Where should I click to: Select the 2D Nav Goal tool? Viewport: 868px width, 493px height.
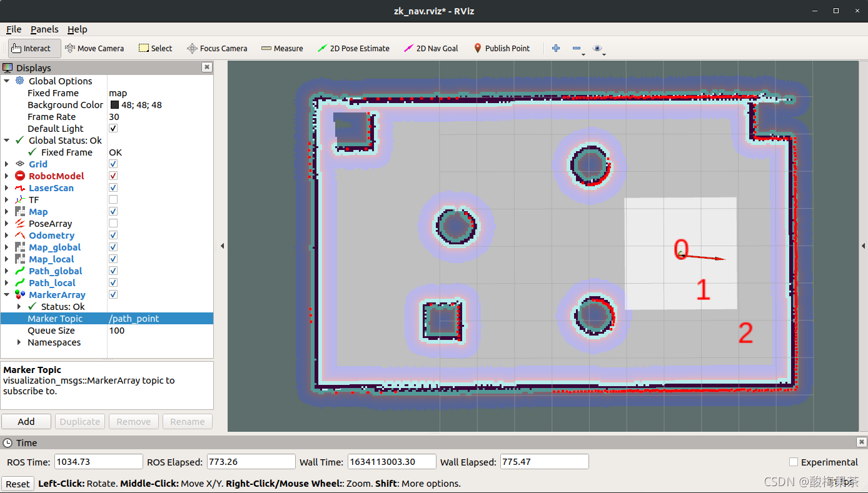click(x=431, y=48)
